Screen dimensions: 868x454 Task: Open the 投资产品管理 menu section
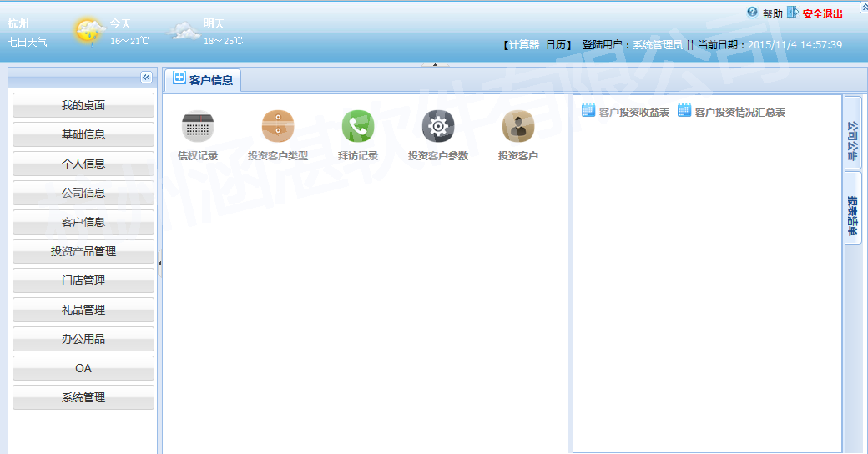click(83, 251)
